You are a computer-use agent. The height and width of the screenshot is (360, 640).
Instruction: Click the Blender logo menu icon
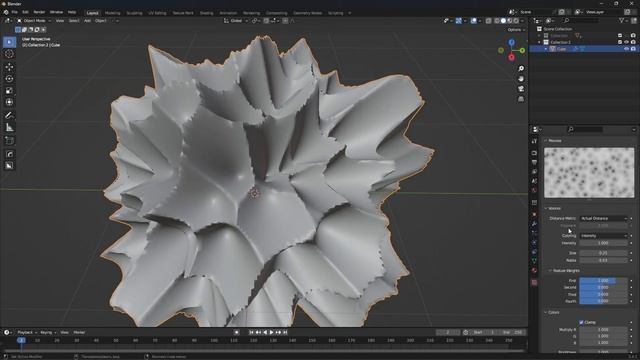(6, 12)
